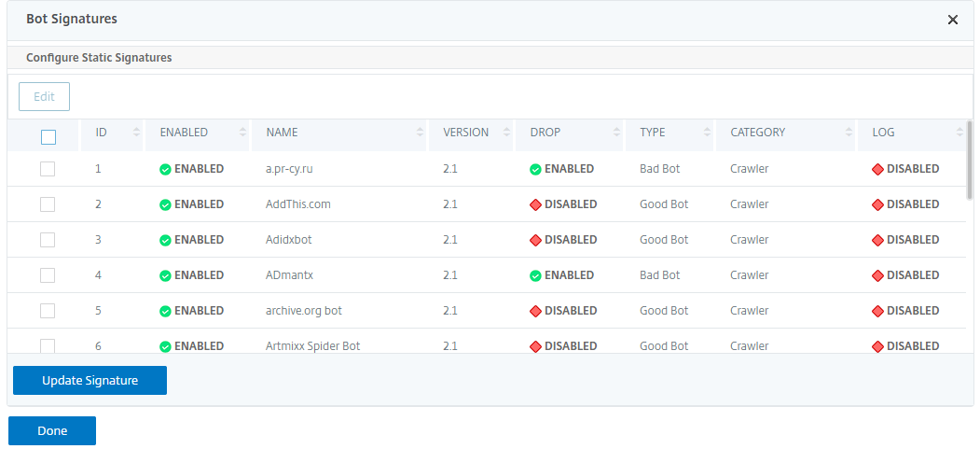Click red drop-disabled icon in Adidxbot row
The image size is (980, 449).
(535, 240)
